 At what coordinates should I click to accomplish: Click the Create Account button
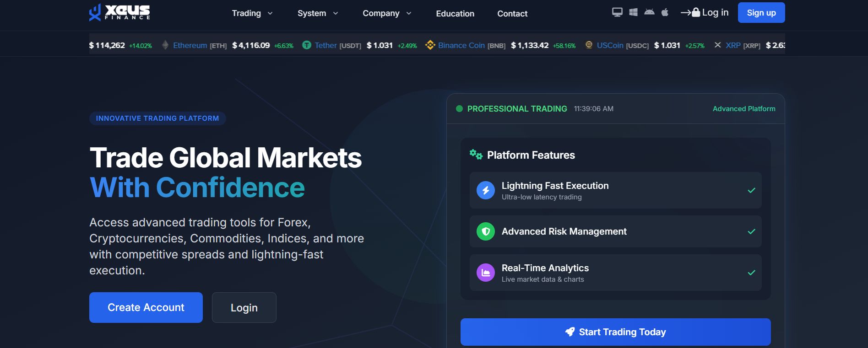point(146,307)
